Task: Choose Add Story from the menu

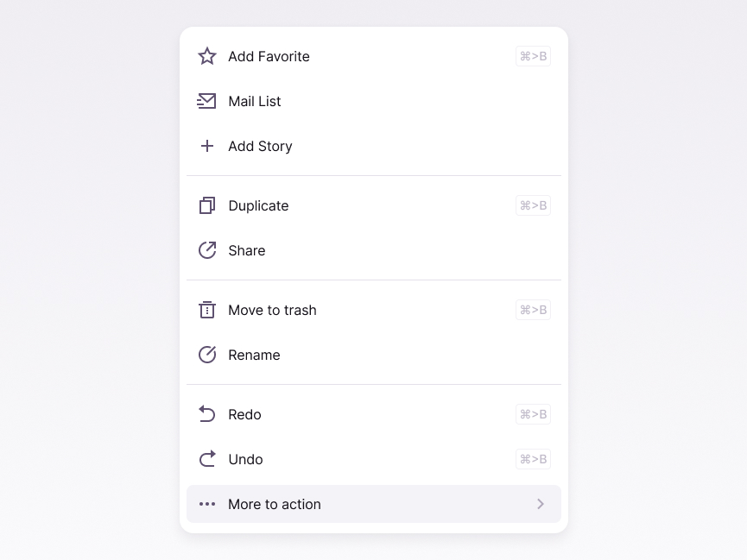Action: [374, 146]
